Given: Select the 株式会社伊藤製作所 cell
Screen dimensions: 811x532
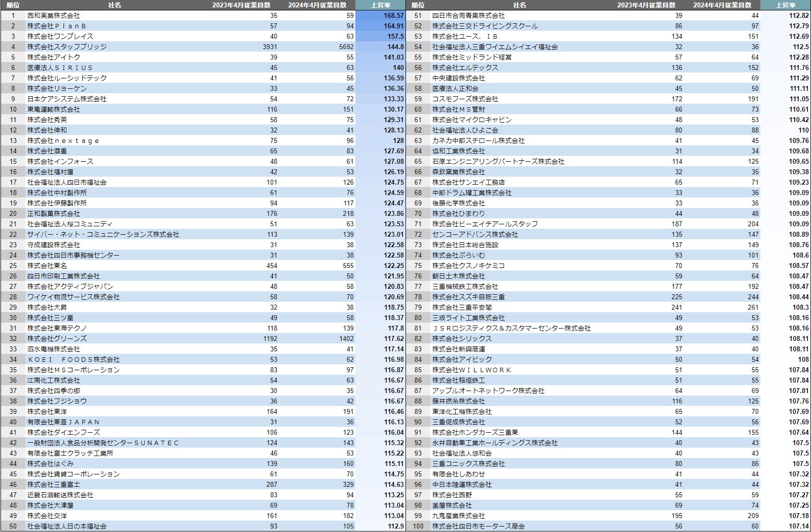Looking at the screenshot, I should (57, 203).
